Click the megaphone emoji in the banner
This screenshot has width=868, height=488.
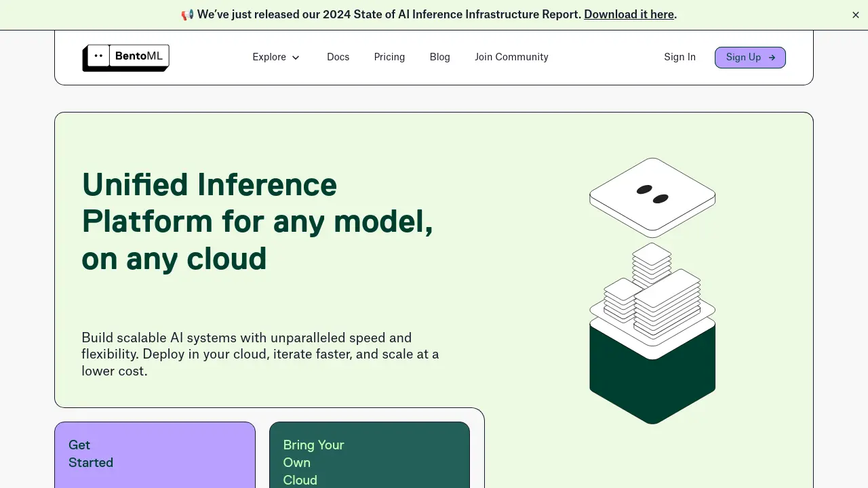click(187, 14)
